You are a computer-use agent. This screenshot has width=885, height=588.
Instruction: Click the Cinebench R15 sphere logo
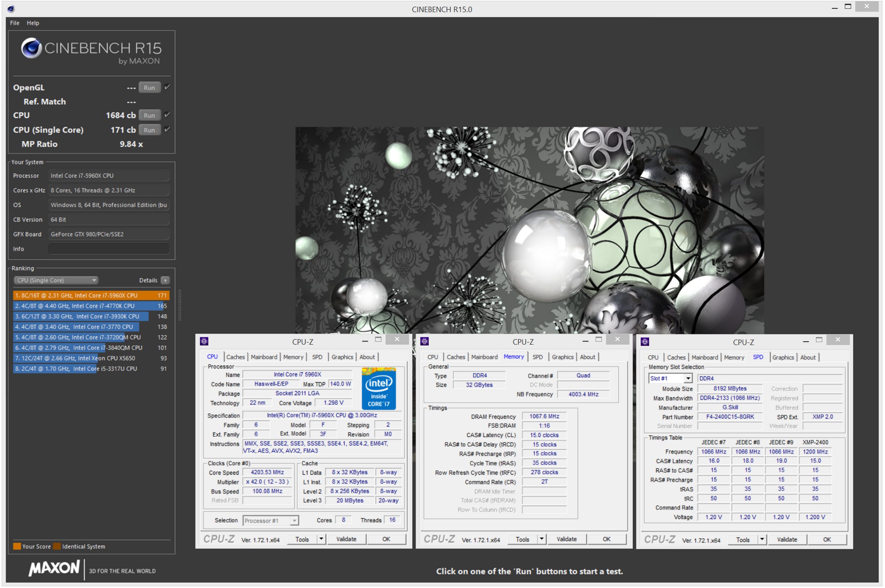[31, 48]
